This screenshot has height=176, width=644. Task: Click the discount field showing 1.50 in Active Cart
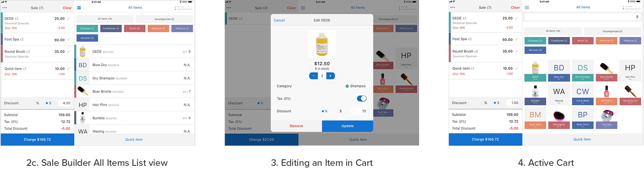coord(513,103)
